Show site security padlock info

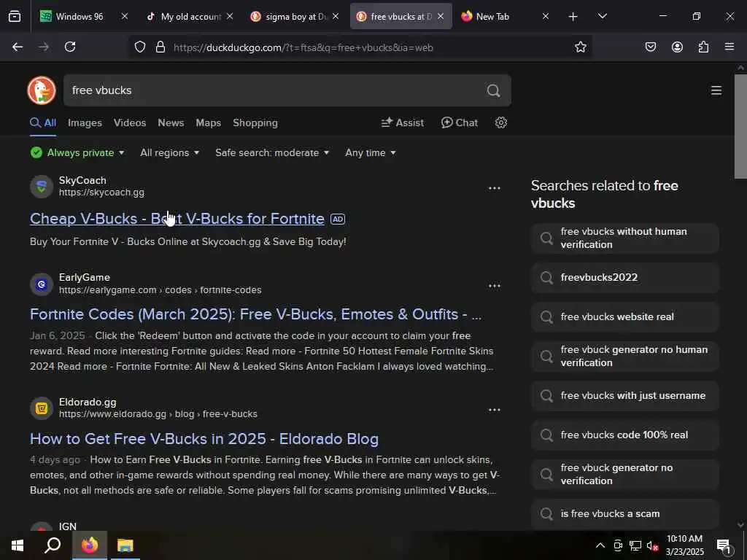[160, 47]
